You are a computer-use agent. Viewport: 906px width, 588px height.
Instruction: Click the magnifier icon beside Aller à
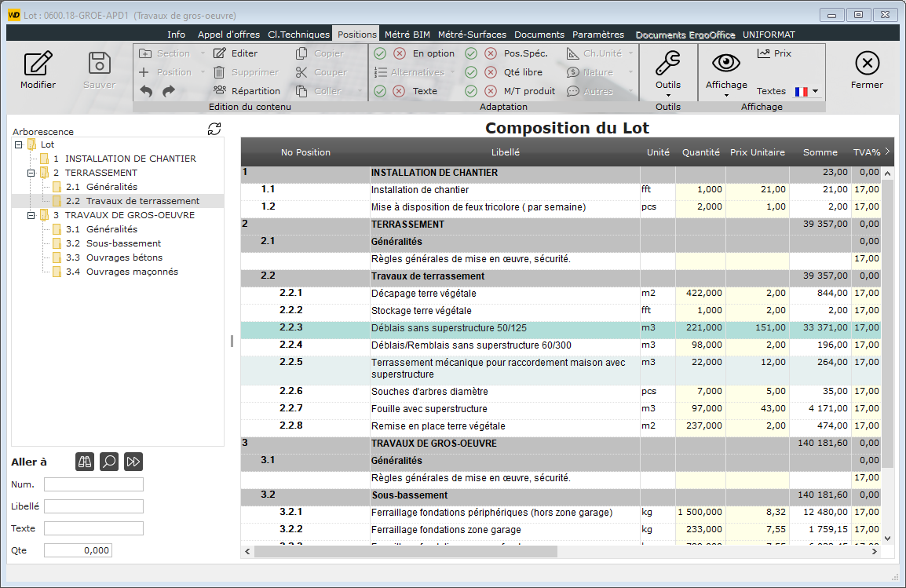109,462
